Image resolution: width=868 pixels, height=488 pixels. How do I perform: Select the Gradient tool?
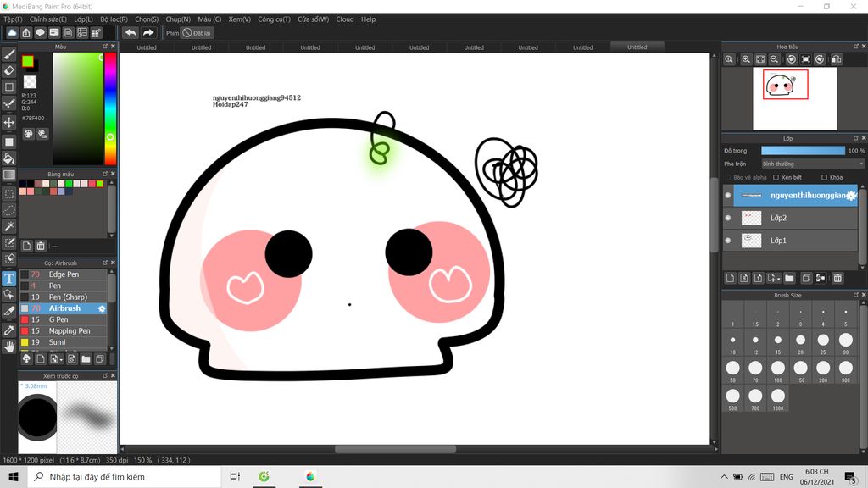click(8, 175)
